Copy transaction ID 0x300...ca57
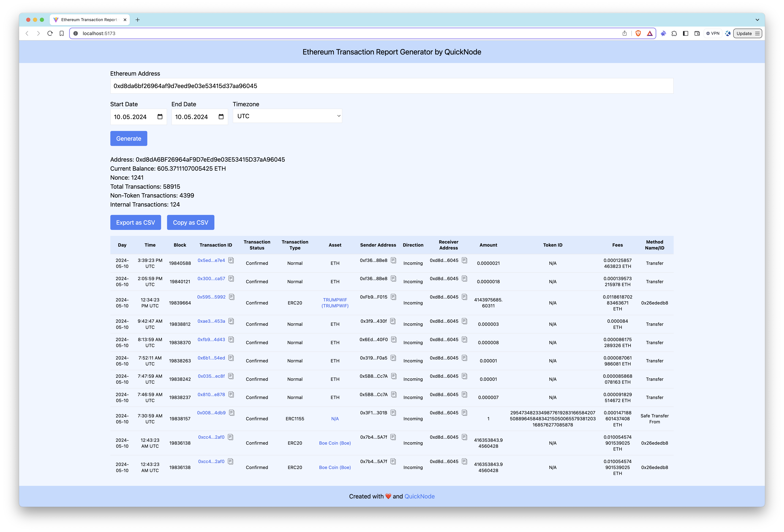Viewport: 784px width, 532px height. [231, 279]
